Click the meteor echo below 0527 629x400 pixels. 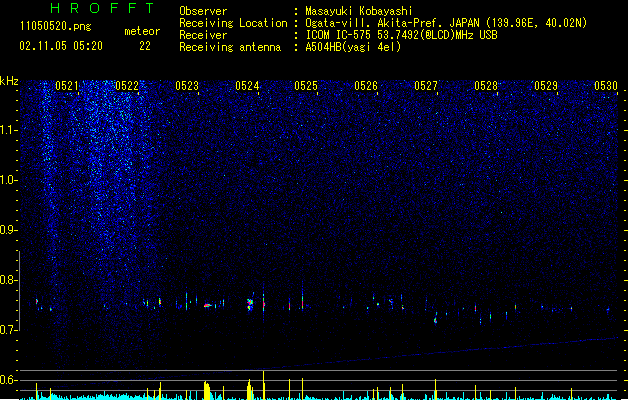(436, 319)
